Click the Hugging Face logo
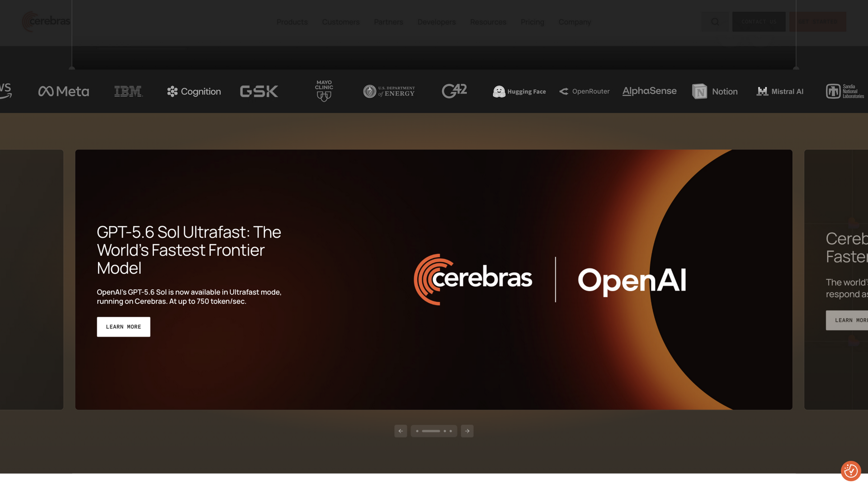 click(x=519, y=91)
